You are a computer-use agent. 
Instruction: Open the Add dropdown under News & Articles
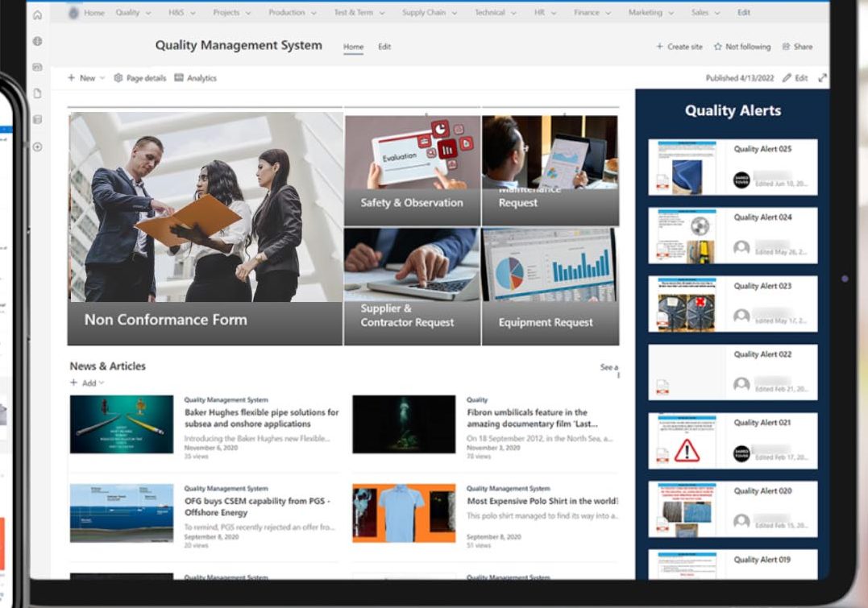point(87,383)
